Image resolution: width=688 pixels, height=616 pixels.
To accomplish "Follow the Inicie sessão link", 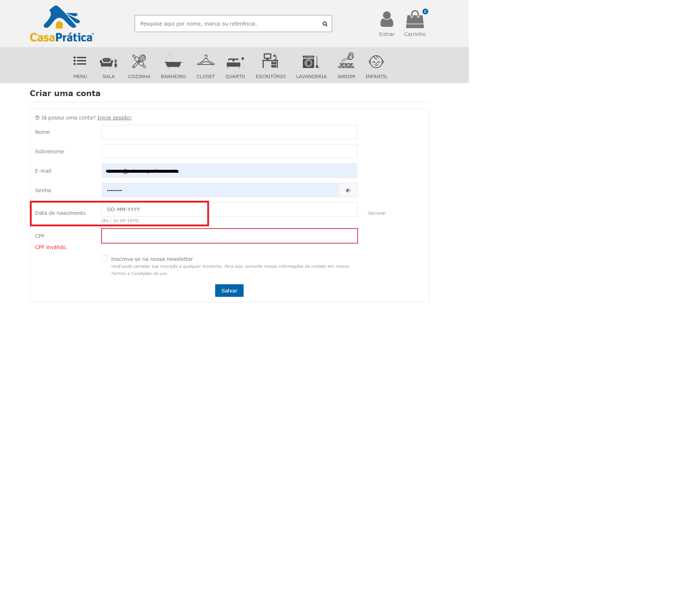I will 114,118.
